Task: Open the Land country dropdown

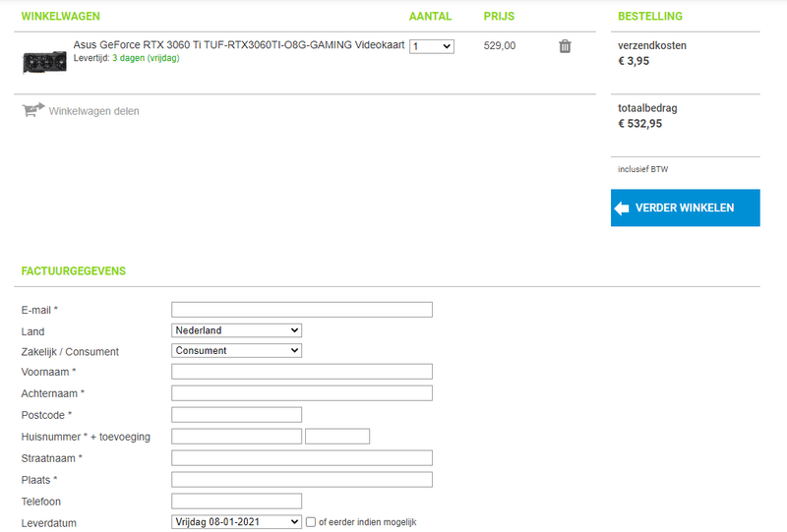Action: click(x=236, y=330)
